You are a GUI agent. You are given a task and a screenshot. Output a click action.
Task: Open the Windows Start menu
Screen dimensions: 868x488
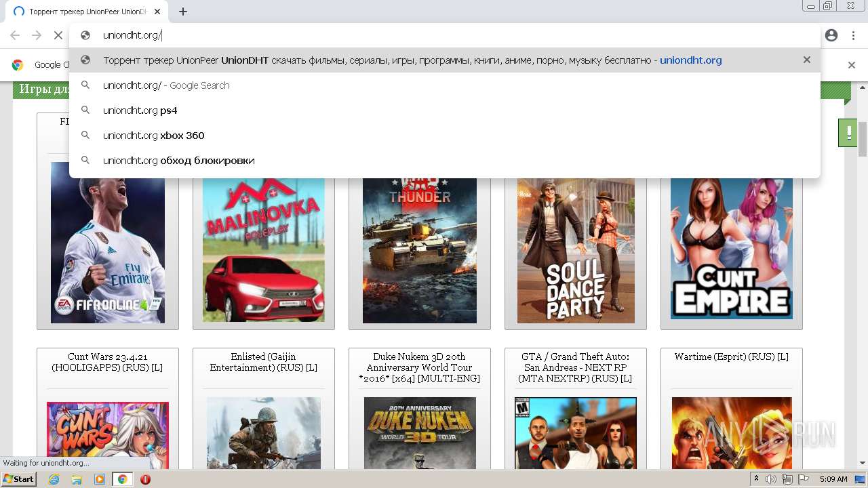pos(19,479)
